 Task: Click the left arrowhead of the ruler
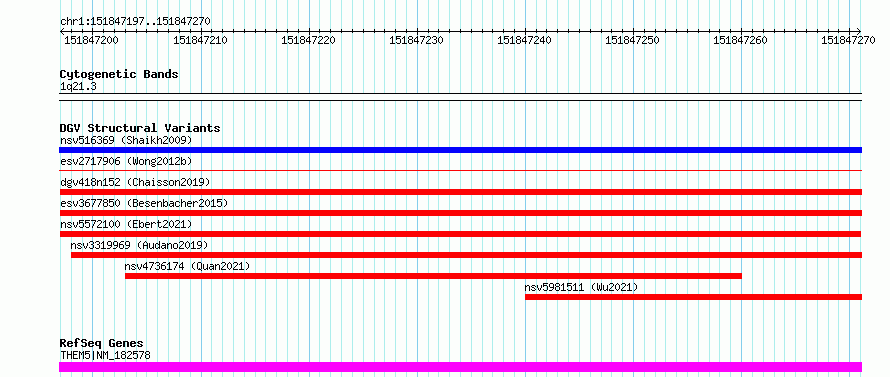[x=62, y=32]
